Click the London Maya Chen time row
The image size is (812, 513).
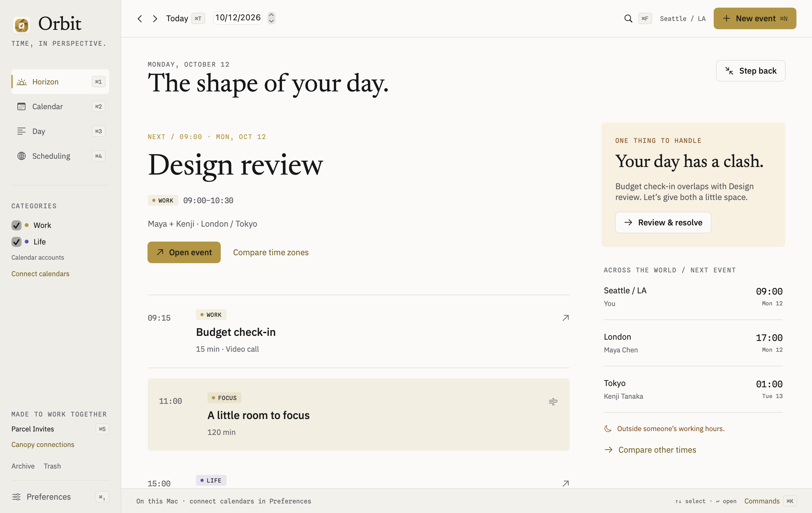pyautogui.click(x=693, y=343)
